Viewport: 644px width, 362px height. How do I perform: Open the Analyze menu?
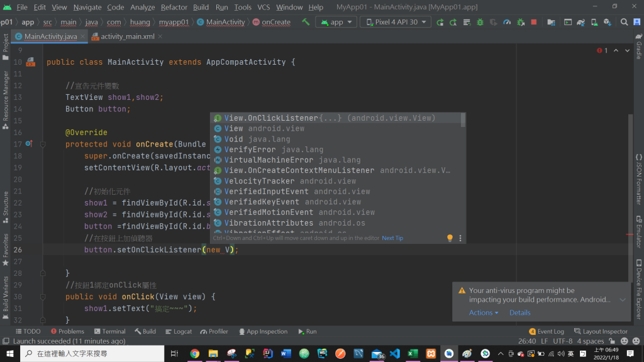142,7
